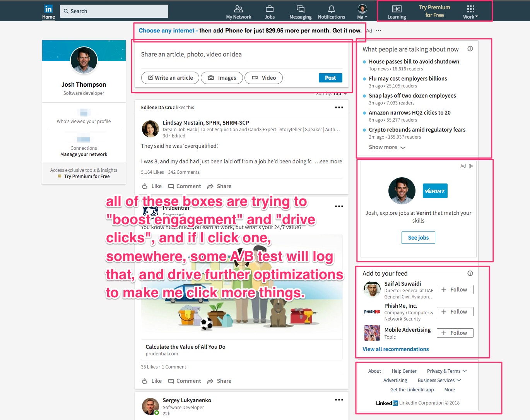Expand the Privacy & Terms dropdown

coord(447,371)
